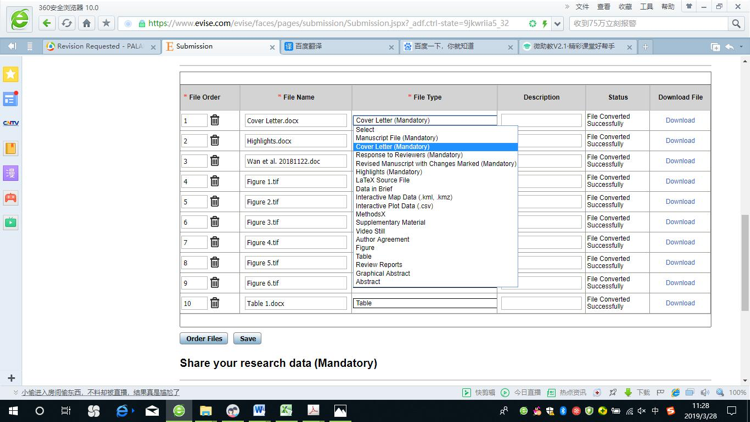
Task: Remove Figure 3.tif using its trash icon
Action: pos(214,222)
